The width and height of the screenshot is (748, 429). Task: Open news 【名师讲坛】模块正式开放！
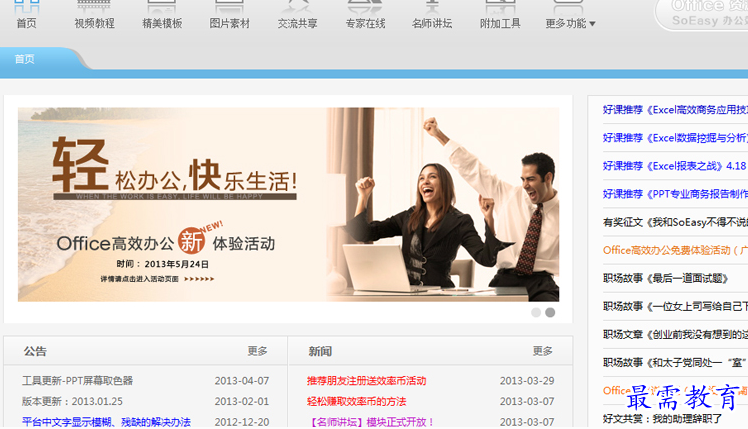click(x=371, y=422)
